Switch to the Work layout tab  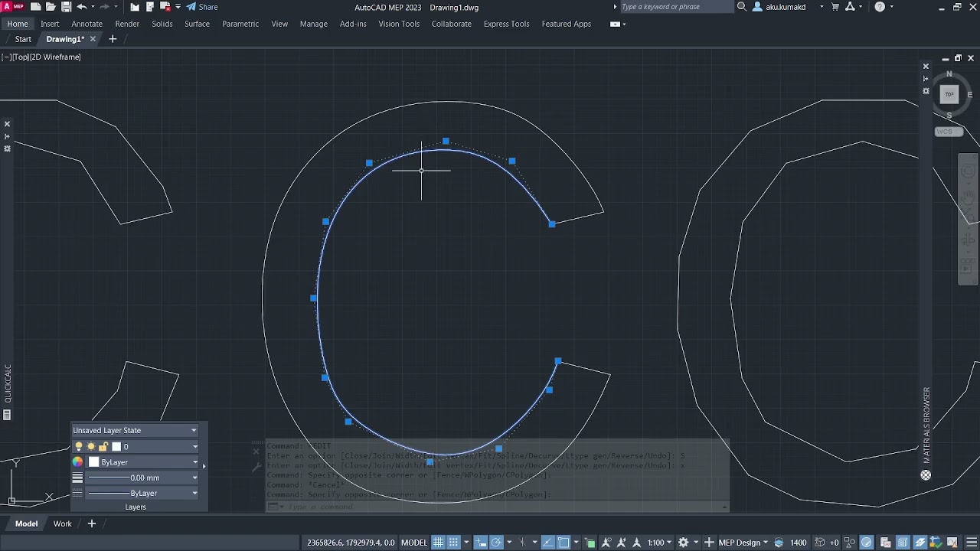(x=63, y=523)
